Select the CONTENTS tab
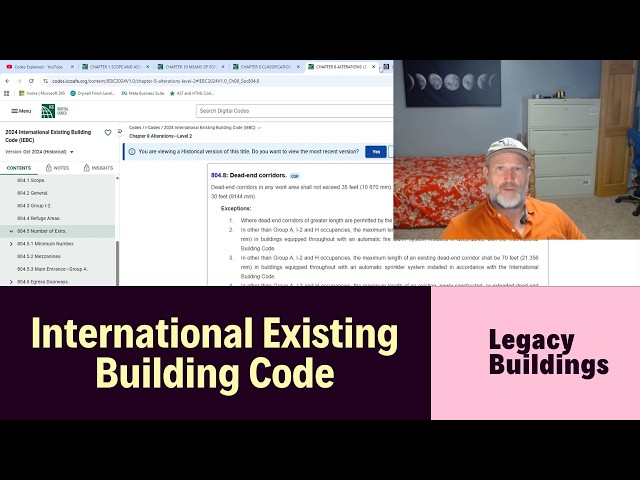This screenshot has height=480, width=640. 19,168
